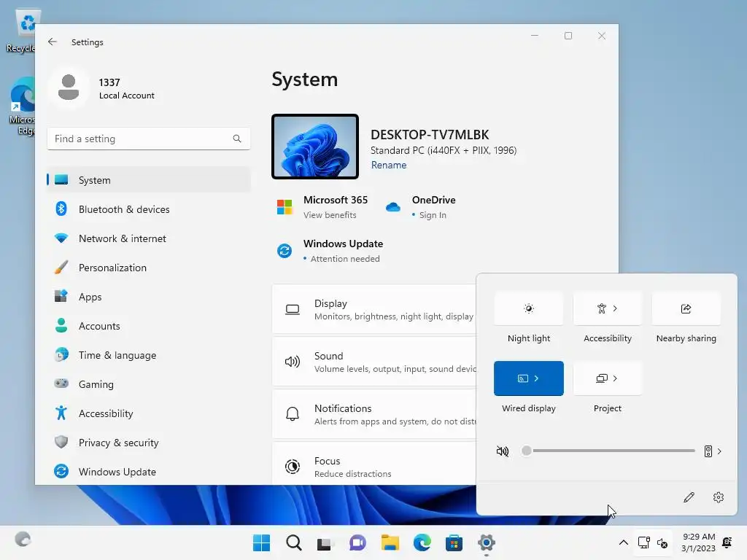Viewport: 747px width, 560px height.
Task: Open Time & language settings
Action: tap(149, 355)
